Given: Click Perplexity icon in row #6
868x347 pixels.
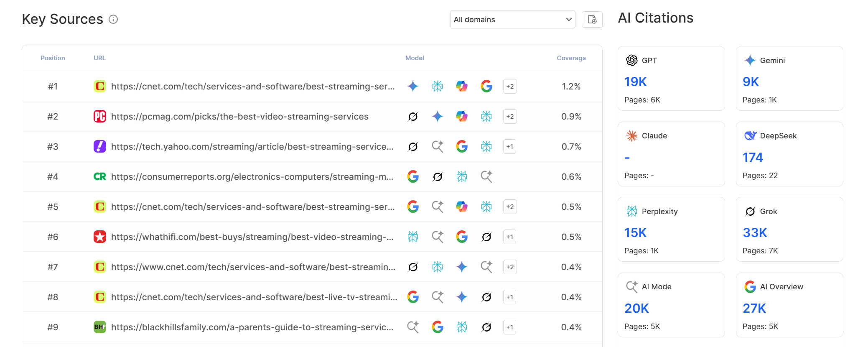Looking at the screenshot, I should click(x=413, y=237).
